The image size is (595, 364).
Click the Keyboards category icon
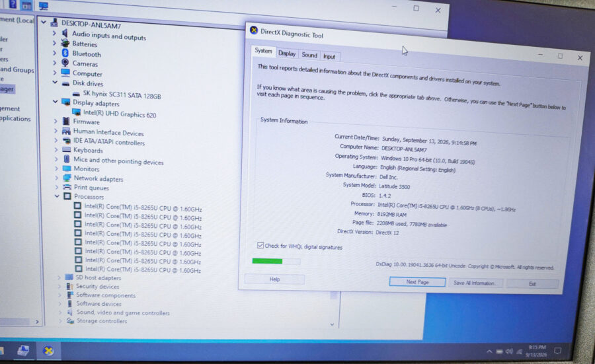click(67, 150)
